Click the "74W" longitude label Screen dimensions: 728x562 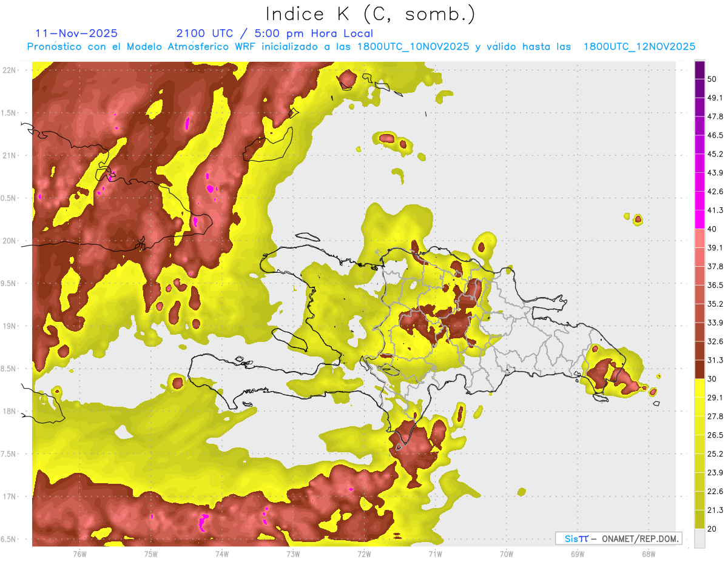pos(221,554)
